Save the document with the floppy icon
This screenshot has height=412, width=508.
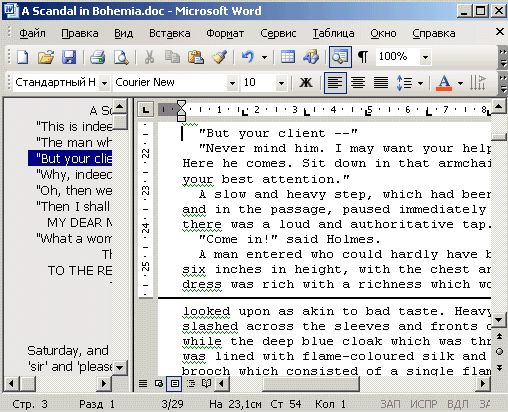[69, 57]
